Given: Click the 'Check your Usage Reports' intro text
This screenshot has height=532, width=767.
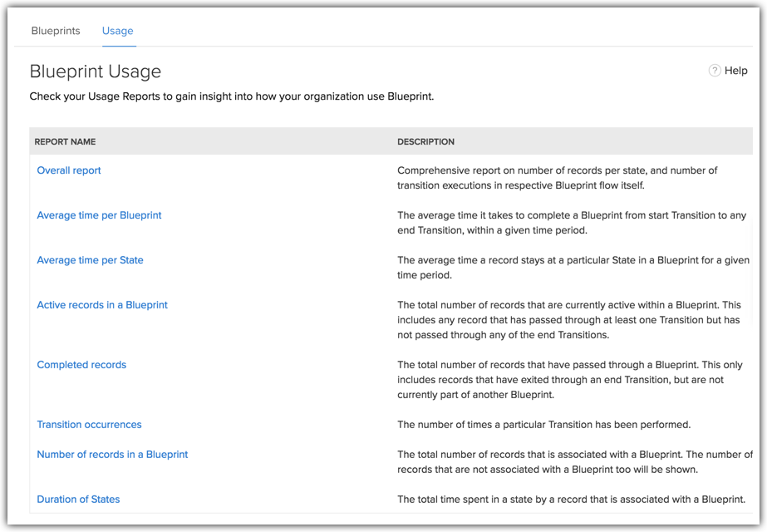Looking at the screenshot, I should [231, 96].
